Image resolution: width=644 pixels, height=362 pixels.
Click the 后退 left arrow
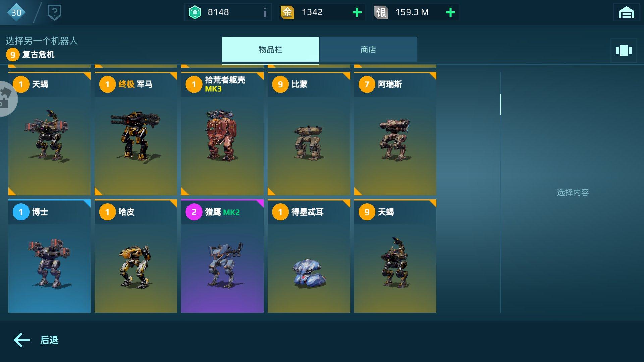coord(22,340)
